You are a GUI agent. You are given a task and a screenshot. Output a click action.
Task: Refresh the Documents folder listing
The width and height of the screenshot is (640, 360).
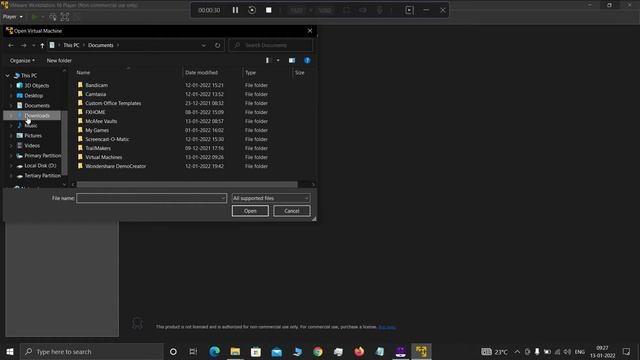tap(218, 45)
